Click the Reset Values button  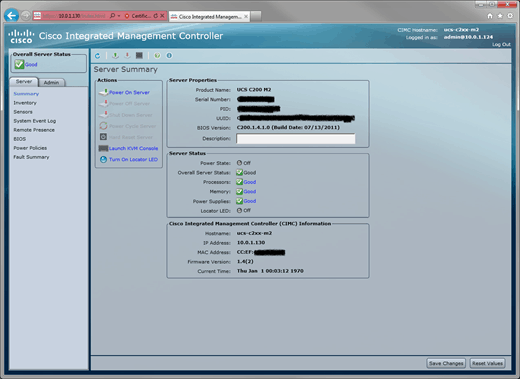(487, 363)
